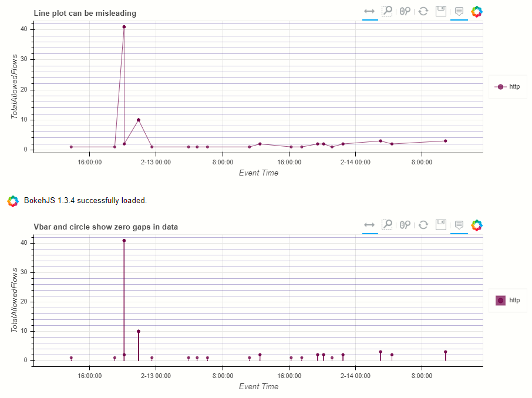Toggle Hover tool in top chart toolbar
This screenshot has height=398, width=532.
pos(459,11)
